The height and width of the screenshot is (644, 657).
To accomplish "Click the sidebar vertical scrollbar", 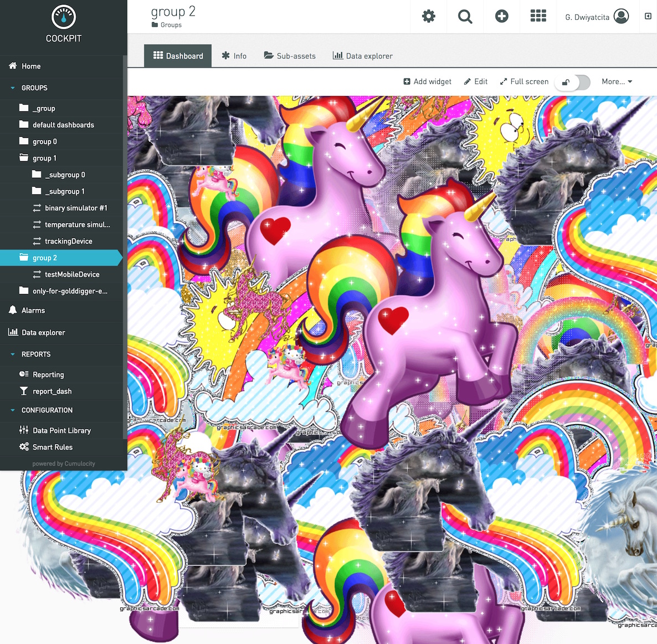I will (x=125, y=247).
